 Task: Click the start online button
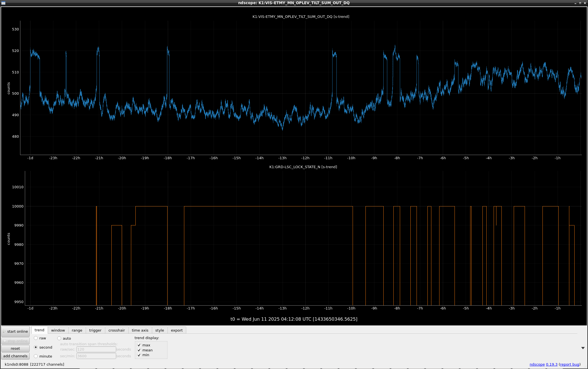pyautogui.click(x=15, y=331)
